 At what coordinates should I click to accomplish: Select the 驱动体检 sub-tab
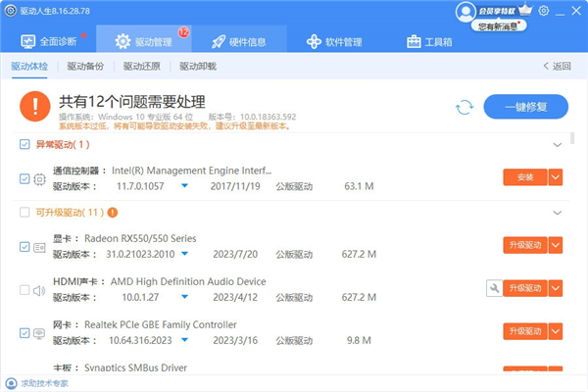[29, 67]
